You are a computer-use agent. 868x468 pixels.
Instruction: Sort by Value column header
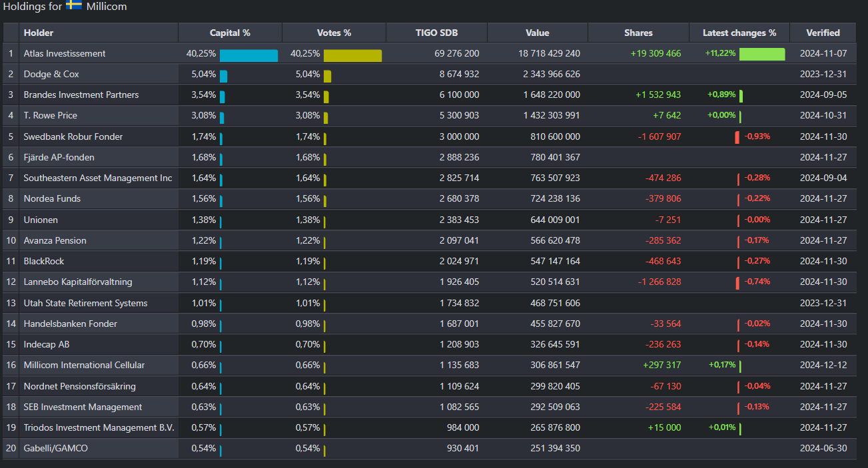(537, 33)
